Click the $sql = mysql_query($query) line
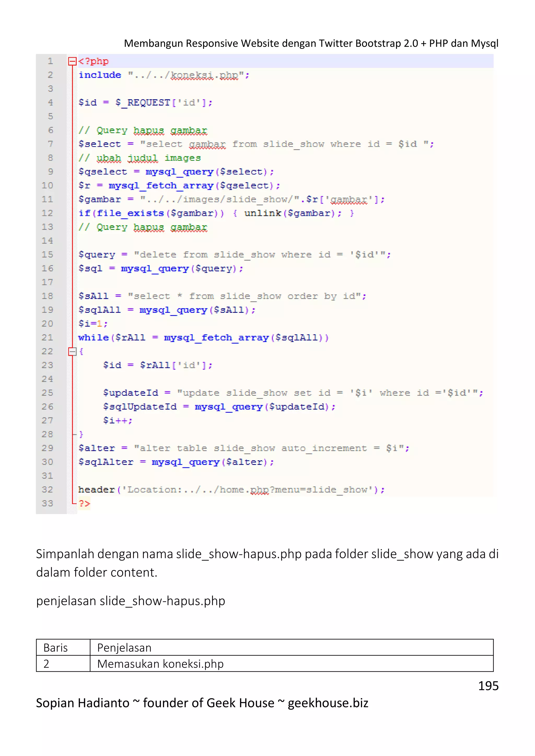This screenshot has width=535, height=756. point(161,269)
